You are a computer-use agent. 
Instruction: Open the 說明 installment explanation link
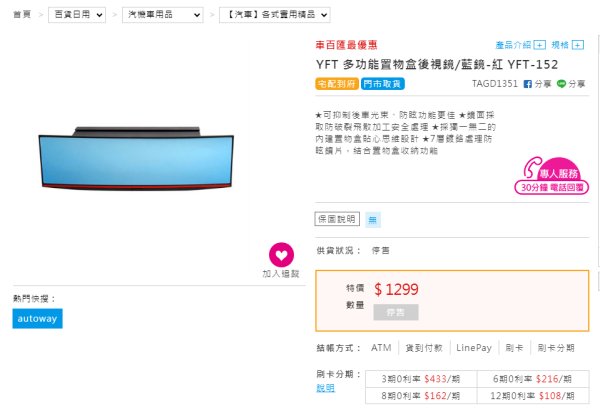(x=326, y=388)
